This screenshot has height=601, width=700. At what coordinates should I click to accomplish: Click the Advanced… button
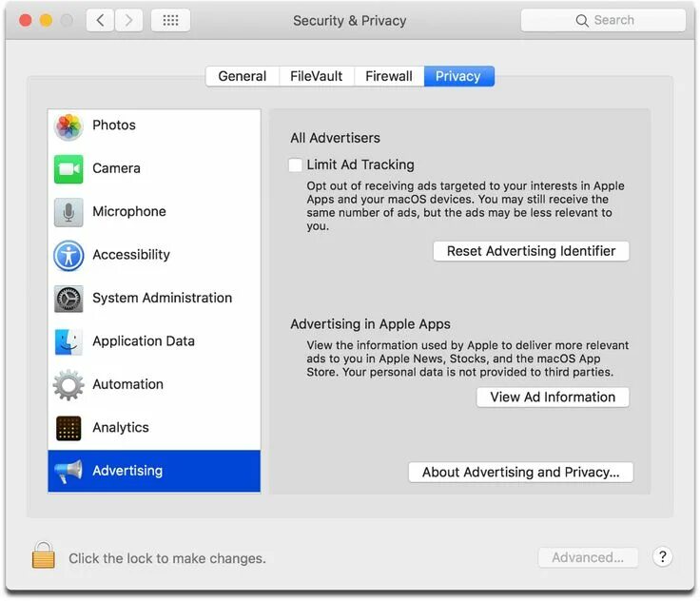[588, 557]
